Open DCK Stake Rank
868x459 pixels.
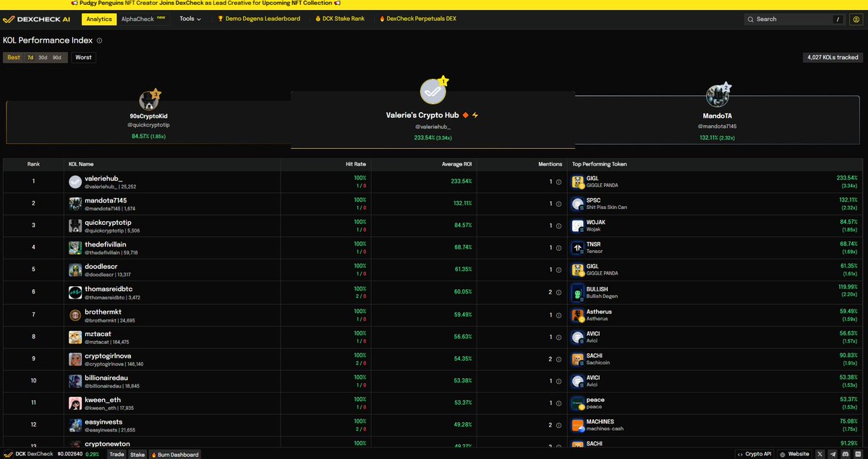pos(339,19)
